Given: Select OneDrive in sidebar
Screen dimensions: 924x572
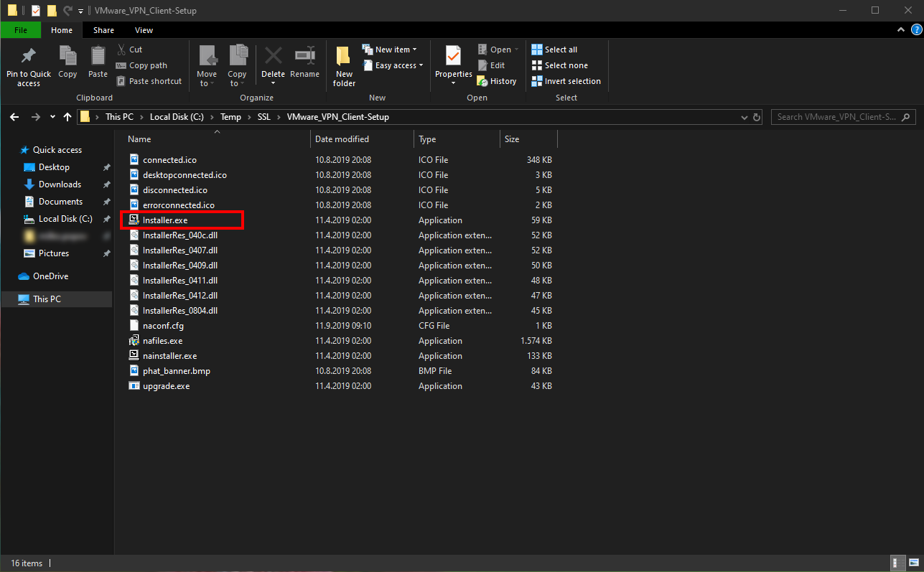Looking at the screenshot, I should click(x=50, y=276).
